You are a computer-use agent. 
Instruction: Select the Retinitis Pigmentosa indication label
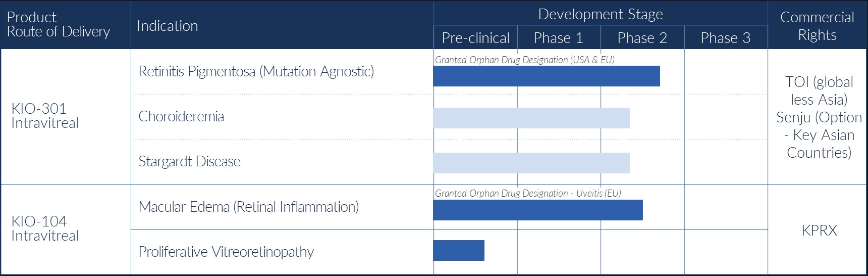tap(256, 71)
